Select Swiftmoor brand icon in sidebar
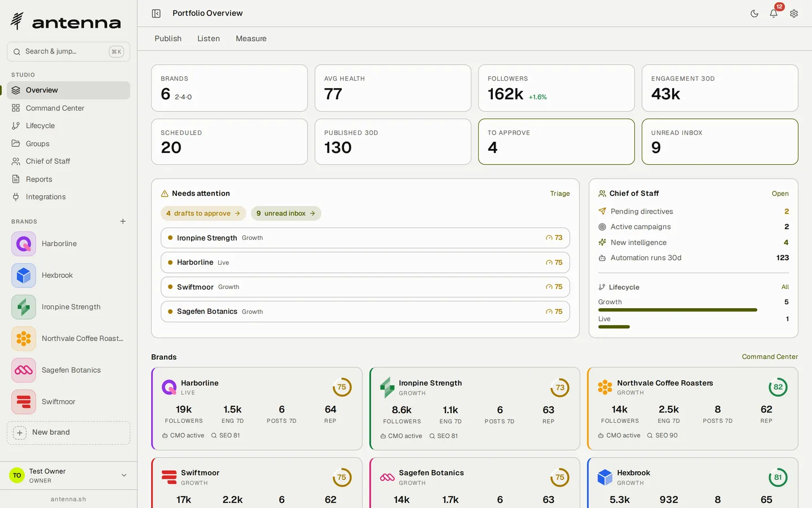Viewport: 812px width, 508px height. click(x=24, y=402)
